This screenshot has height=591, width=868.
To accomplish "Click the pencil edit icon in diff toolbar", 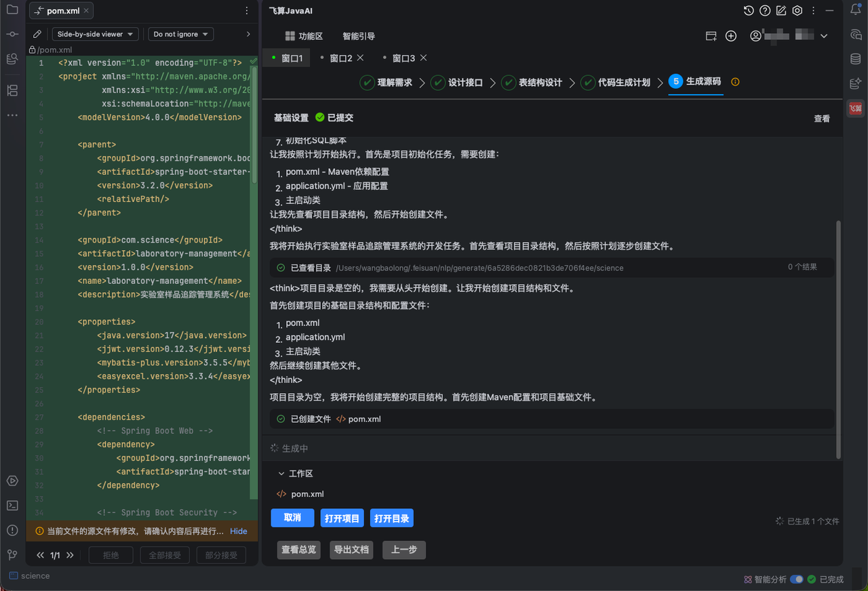I will (37, 34).
